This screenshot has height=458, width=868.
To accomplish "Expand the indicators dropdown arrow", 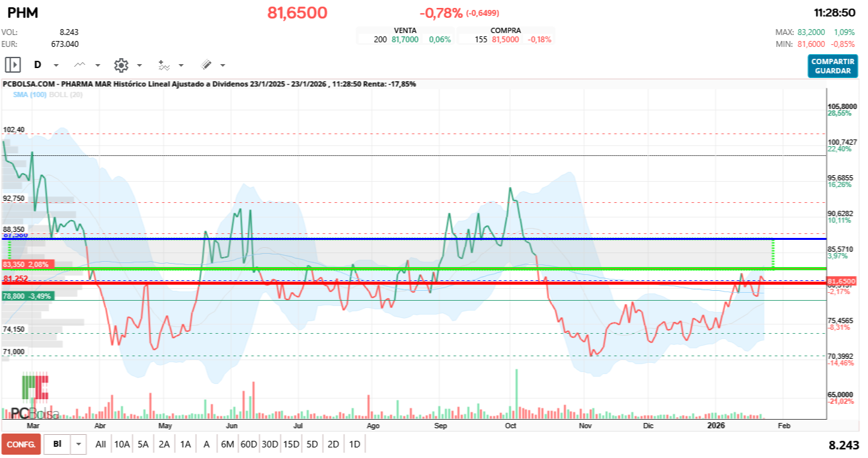I will click(x=181, y=65).
